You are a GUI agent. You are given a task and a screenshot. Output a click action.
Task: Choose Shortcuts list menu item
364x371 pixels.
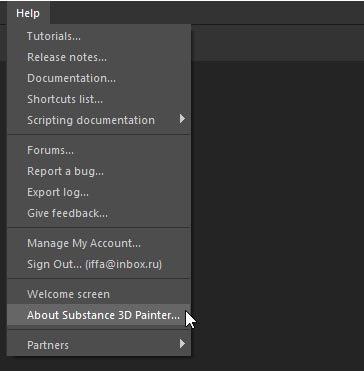tap(99, 99)
